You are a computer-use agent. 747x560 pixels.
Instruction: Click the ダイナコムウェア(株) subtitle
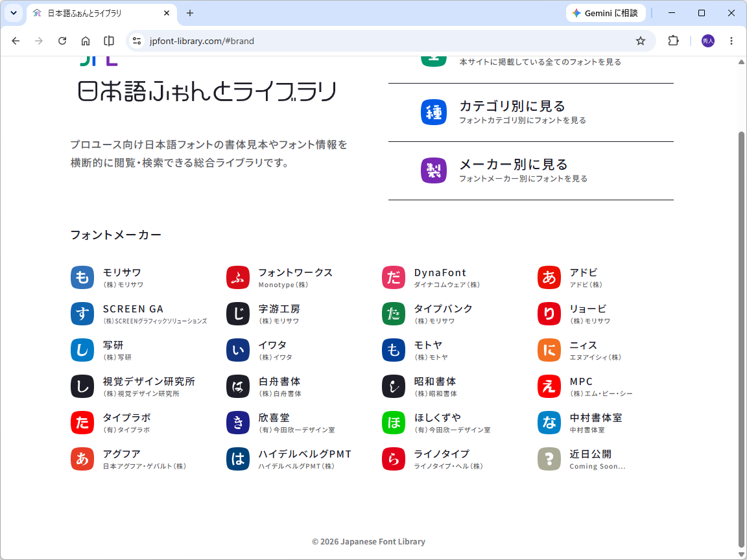[x=447, y=285]
